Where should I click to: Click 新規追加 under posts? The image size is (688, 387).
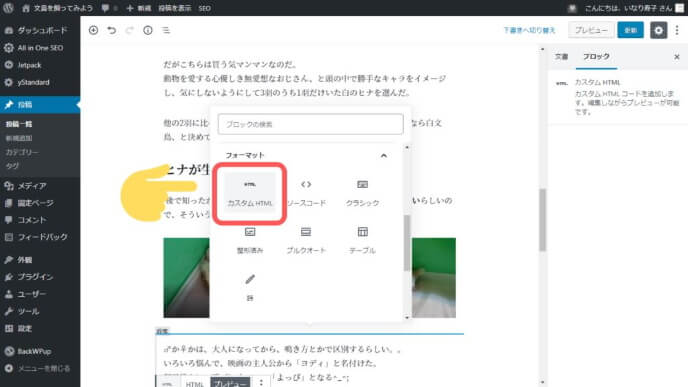pyautogui.click(x=19, y=138)
